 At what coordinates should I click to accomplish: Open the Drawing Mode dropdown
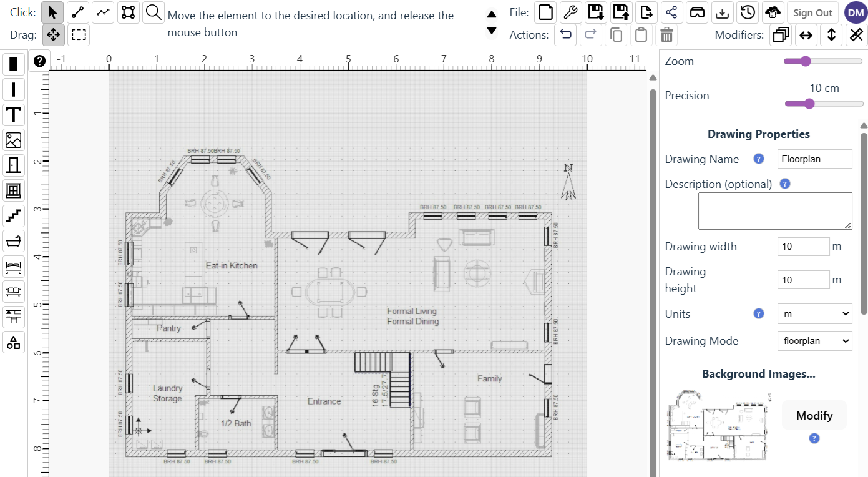814,341
